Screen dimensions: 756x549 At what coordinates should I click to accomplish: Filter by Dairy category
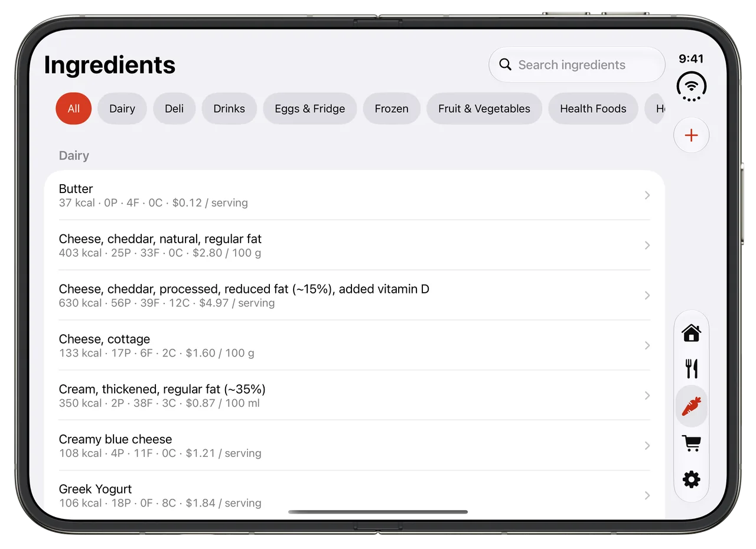122,109
